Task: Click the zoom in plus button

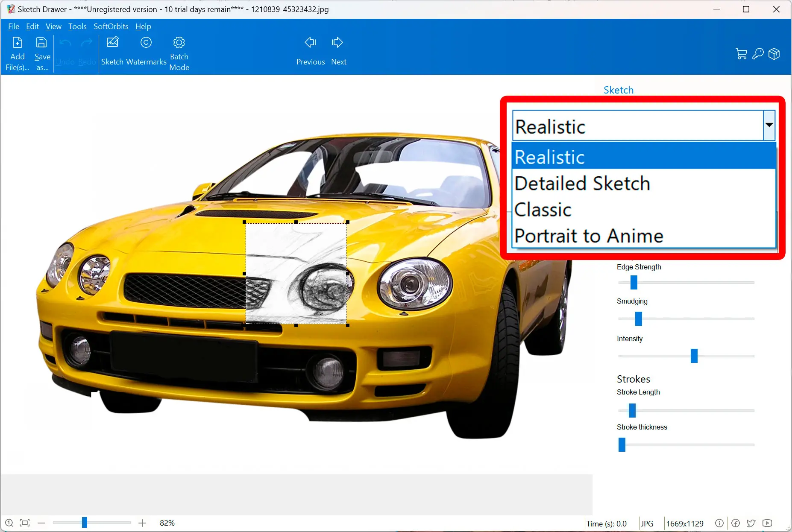Action: click(x=142, y=523)
